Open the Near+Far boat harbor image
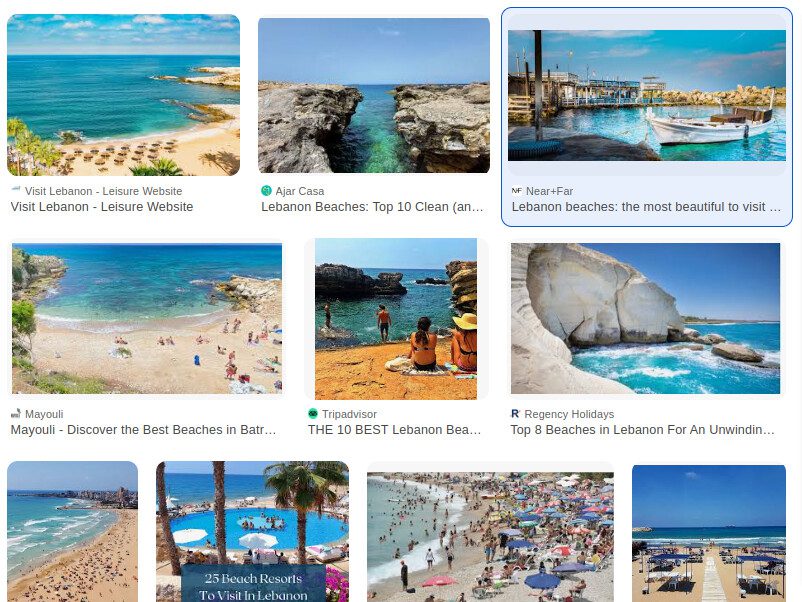 point(647,96)
